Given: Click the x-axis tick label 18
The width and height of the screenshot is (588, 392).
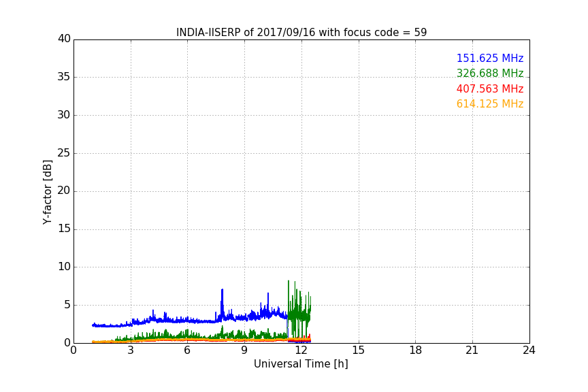Looking at the screenshot, I should tap(416, 350).
